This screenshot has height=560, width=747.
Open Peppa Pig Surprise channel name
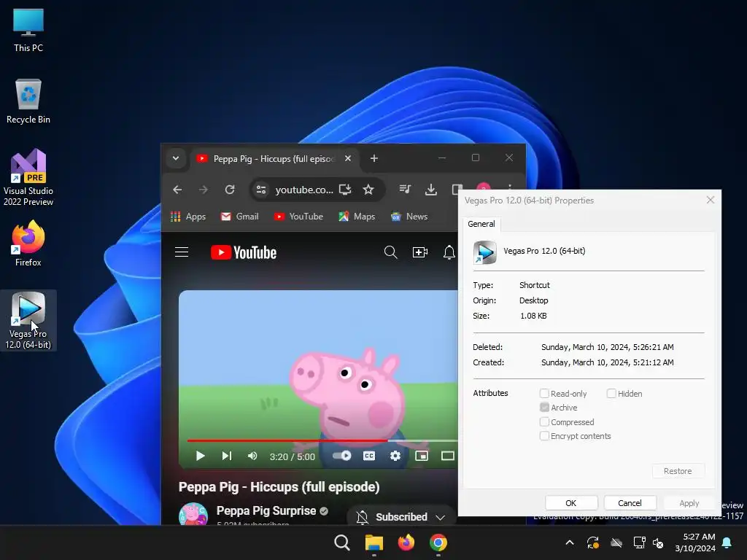tap(266, 510)
